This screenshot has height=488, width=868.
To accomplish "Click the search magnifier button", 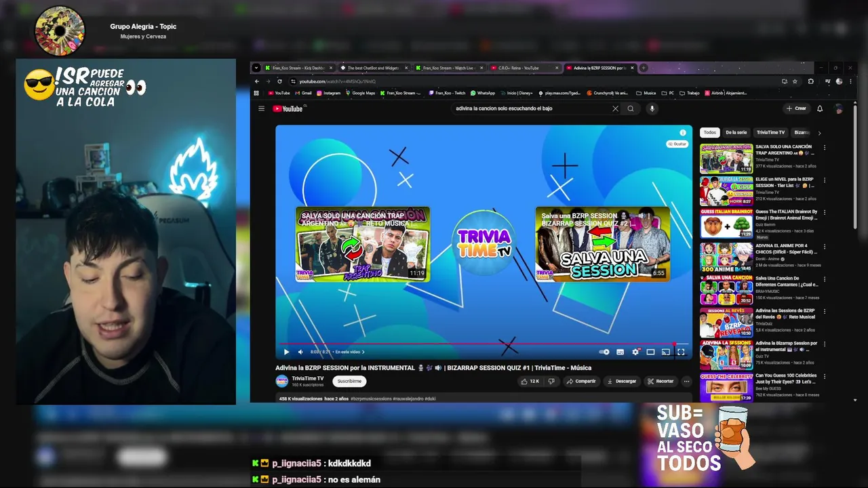I will pyautogui.click(x=631, y=108).
